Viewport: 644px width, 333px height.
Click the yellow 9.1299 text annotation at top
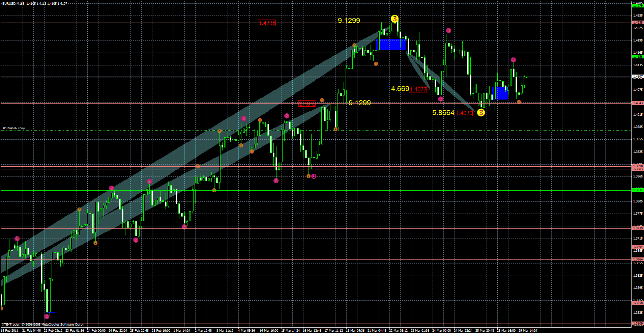tap(348, 21)
